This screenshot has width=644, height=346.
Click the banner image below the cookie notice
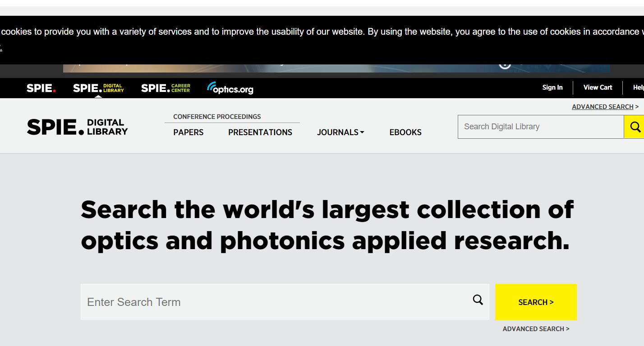[336, 68]
